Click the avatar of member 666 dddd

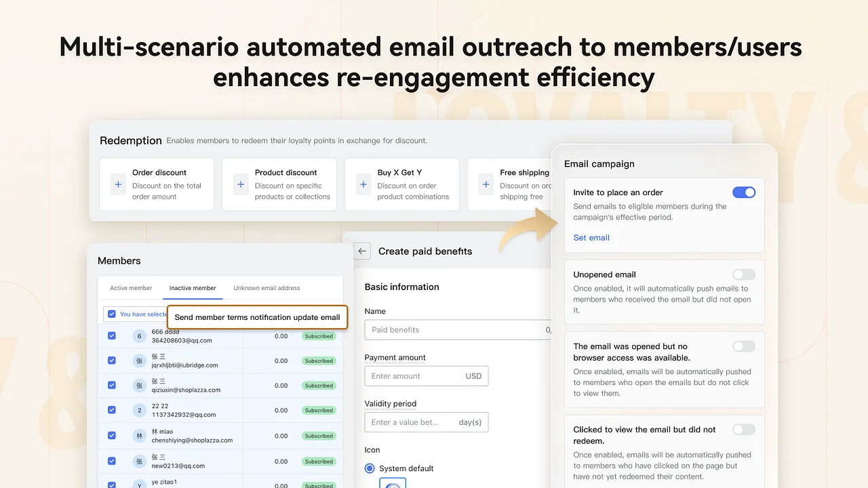tap(139, 336)
